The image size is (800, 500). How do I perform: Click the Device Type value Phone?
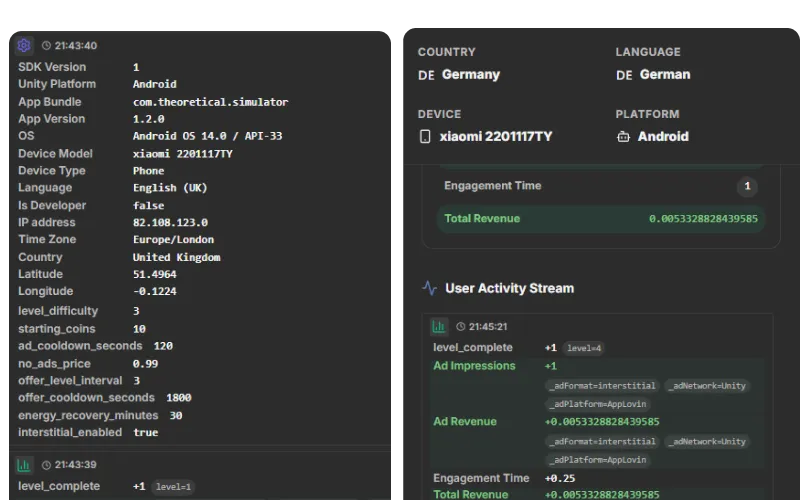[148, 171]
